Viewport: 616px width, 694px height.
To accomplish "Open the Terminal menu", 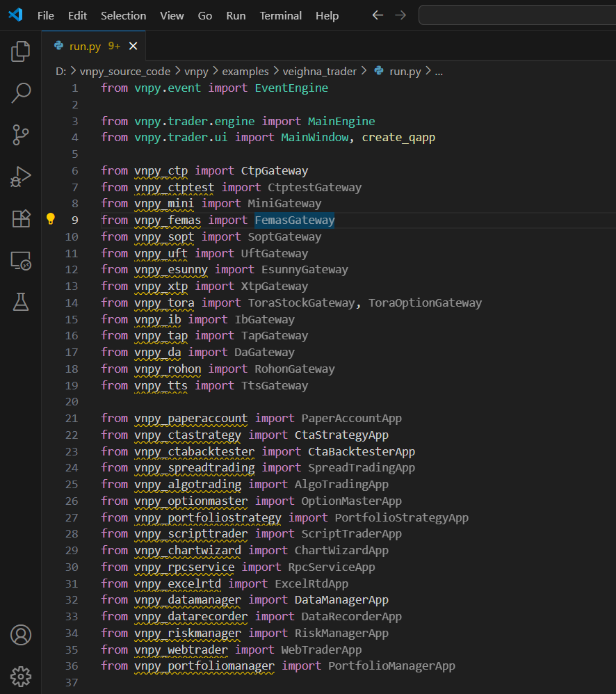I will (x=281, y=15).
